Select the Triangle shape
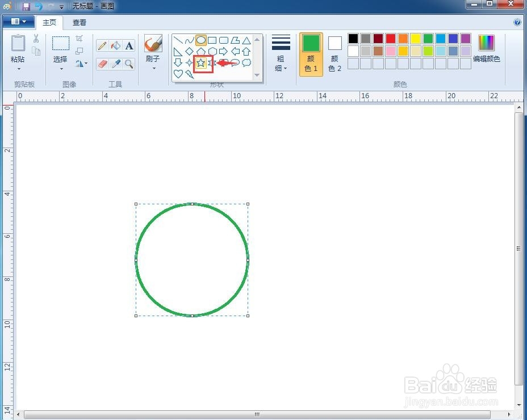The image size is (527, 420). (x=246, y=41)
